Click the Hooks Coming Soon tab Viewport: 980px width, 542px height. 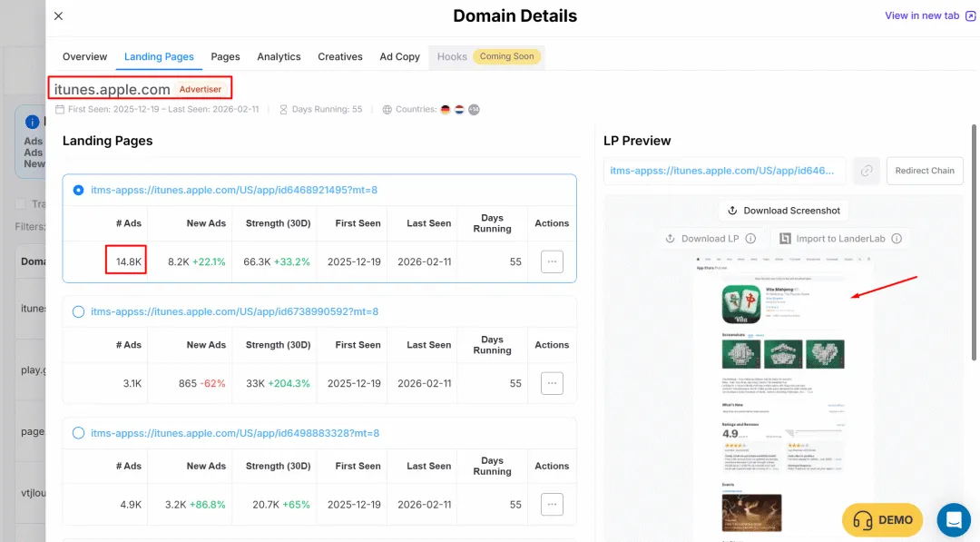point(487,56)
